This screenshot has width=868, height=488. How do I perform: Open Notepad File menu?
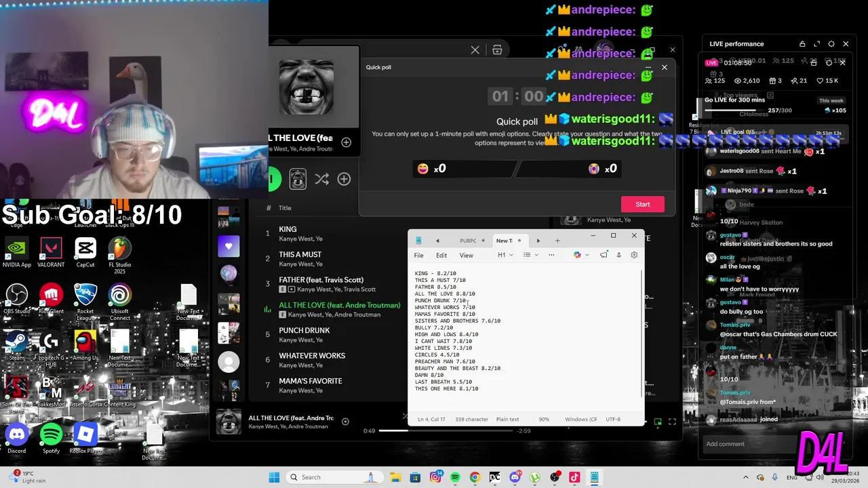click(419, 256)
